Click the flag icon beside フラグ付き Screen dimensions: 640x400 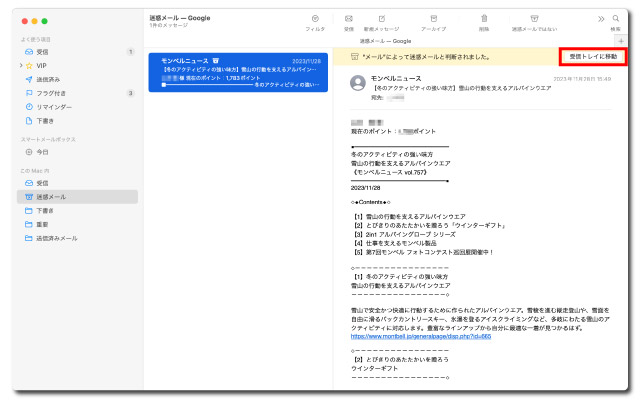pos(29,93)
